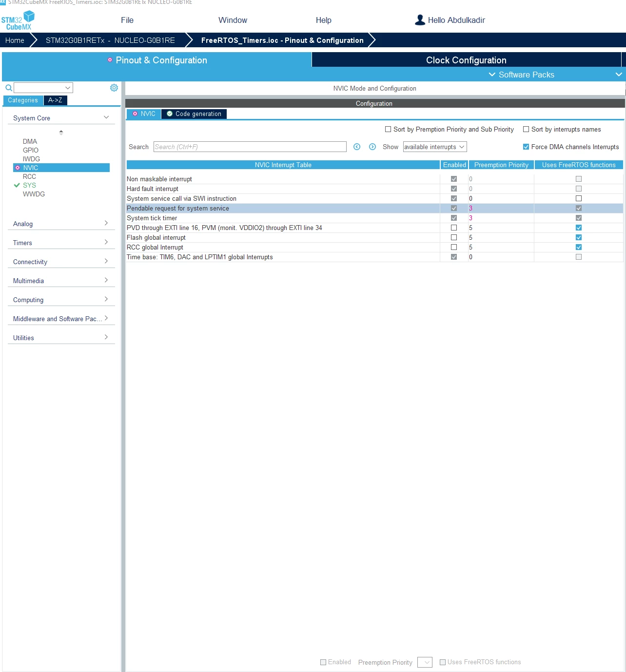
Task: Select GPIO in System Core list
Action: (x=30, y=150)
